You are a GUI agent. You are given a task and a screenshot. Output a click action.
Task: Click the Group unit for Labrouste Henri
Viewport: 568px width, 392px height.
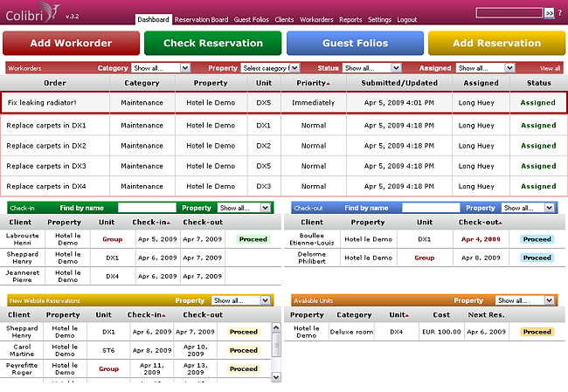click(x=113, y=239)
